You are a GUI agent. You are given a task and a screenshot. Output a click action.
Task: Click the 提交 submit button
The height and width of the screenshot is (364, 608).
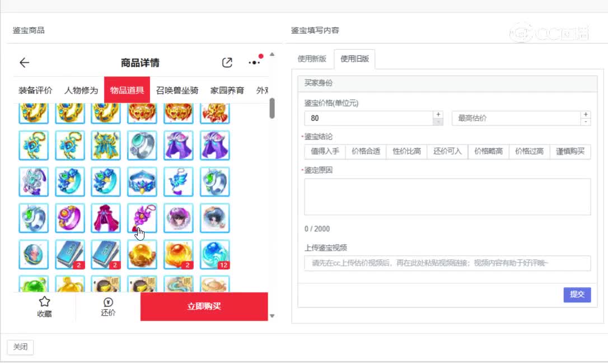577,295
